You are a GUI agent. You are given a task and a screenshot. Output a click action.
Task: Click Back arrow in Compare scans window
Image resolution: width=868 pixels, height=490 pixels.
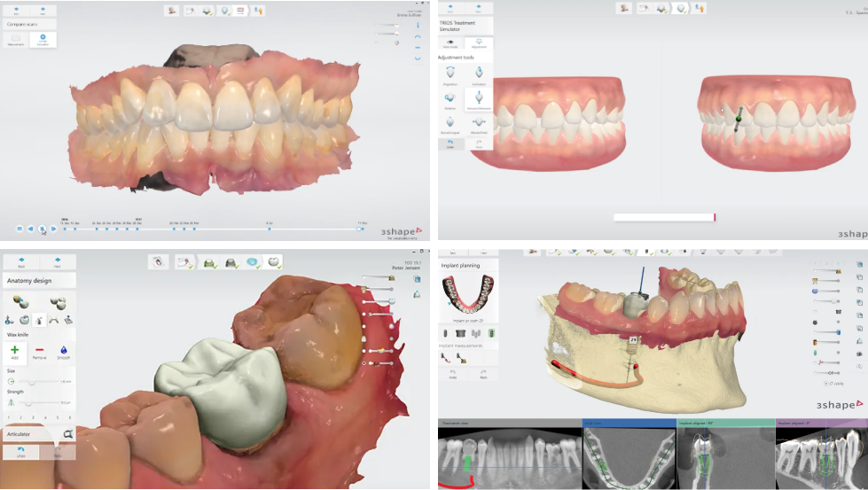tap(16, 10)
